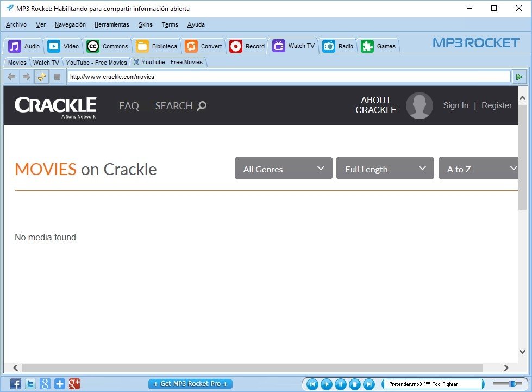Open the Video tab
532x392 pixels.
(63, 46)
